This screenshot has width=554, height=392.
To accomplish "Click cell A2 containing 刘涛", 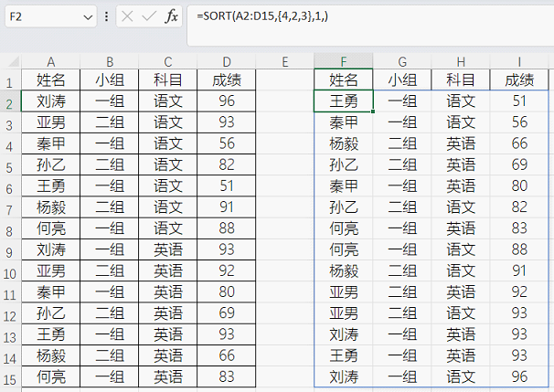I will point(51,101).
